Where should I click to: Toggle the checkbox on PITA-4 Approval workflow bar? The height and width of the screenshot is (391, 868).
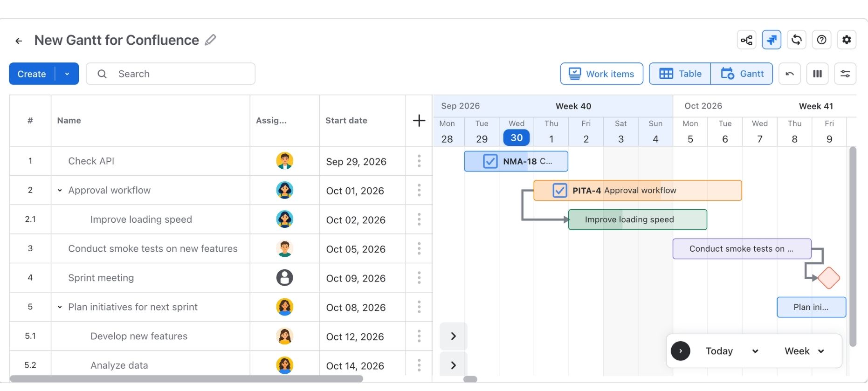click(559, 190)
